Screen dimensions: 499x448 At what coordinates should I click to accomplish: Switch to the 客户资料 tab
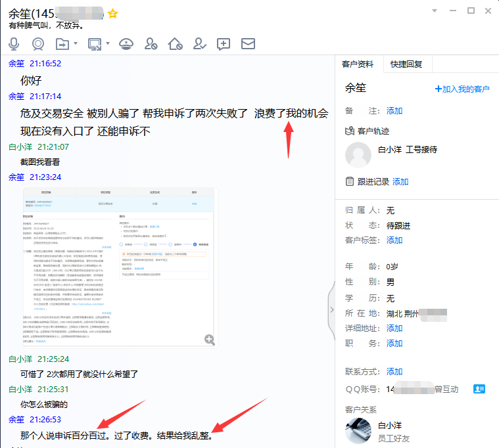pos(358,64)
